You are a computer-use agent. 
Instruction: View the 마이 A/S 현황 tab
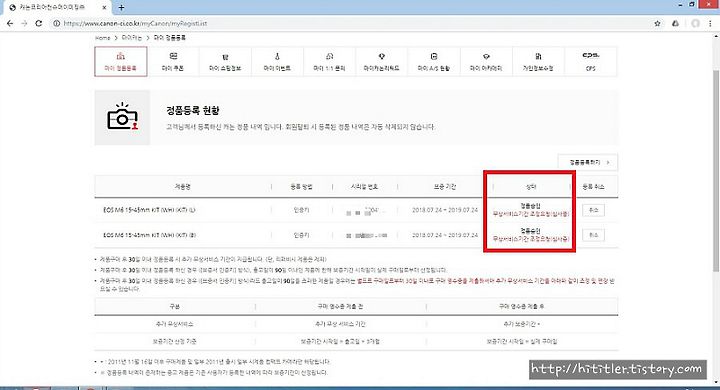(433, 62)
